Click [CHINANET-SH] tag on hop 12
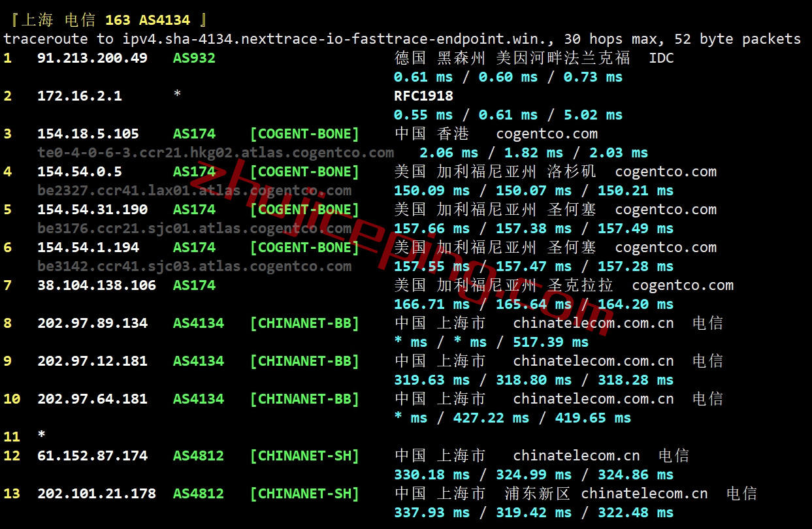The height and width of the screenshot is (529, 812). click(304, 456)
